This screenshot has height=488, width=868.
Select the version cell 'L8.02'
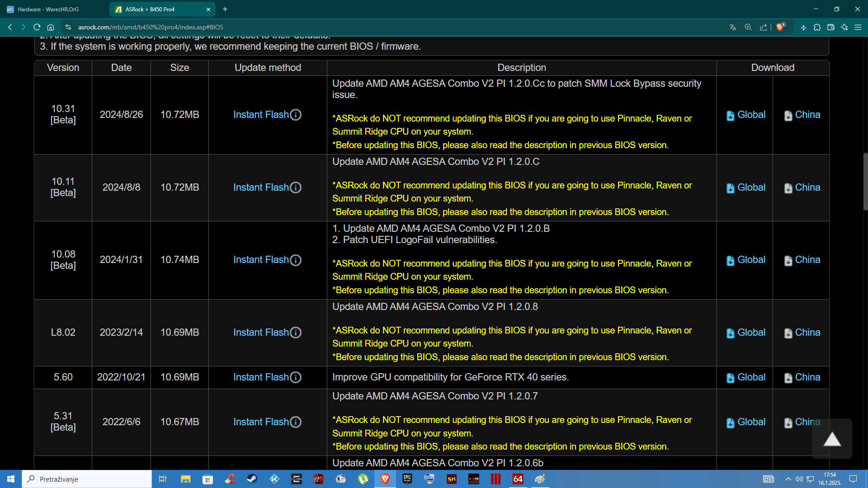coord(63,333)
